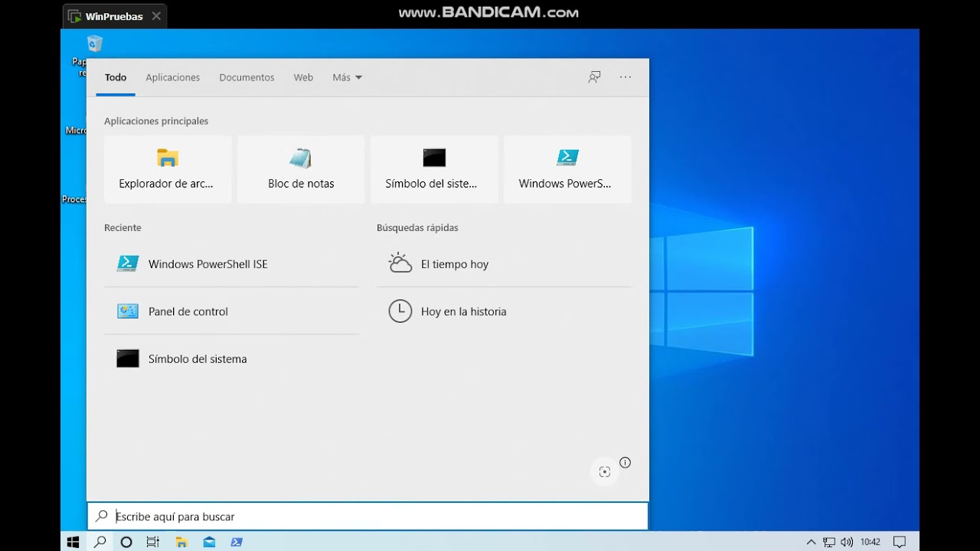Switch to the Web tab

[303, 77]
